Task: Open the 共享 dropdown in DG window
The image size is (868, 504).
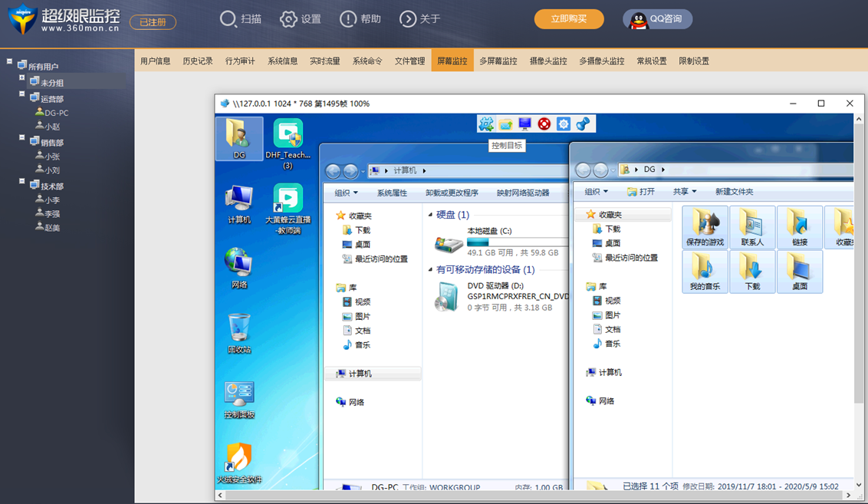Action: (x=684, y=192)
